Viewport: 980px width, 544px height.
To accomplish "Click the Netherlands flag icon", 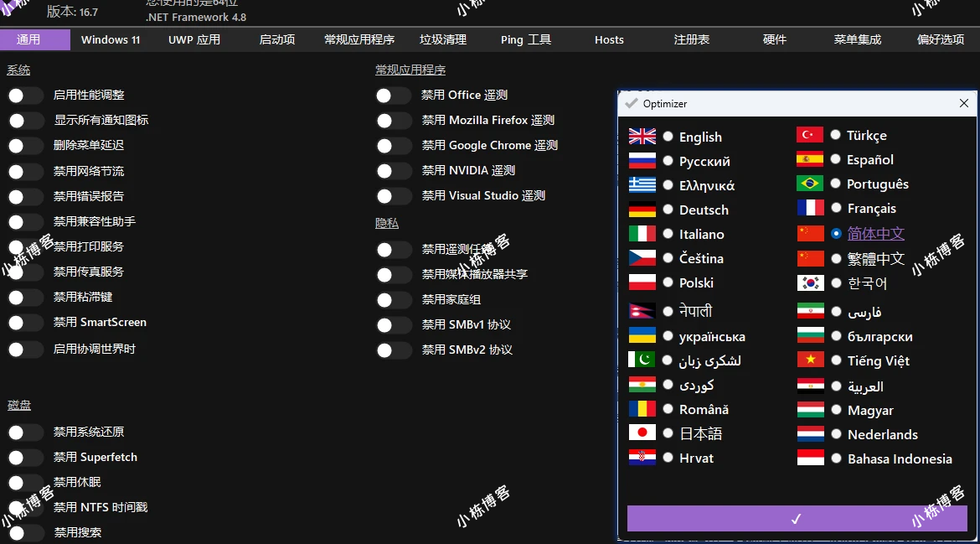I will click(x=810, y=434).
